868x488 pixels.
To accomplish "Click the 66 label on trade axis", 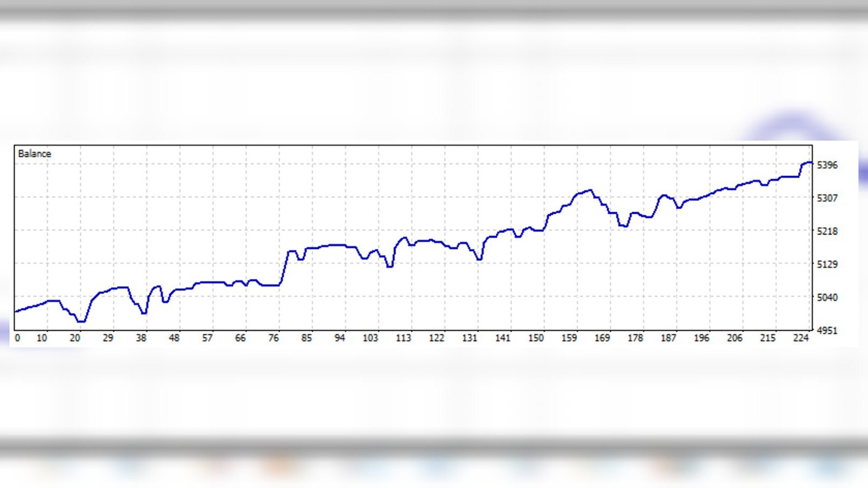I will point(240,338).
